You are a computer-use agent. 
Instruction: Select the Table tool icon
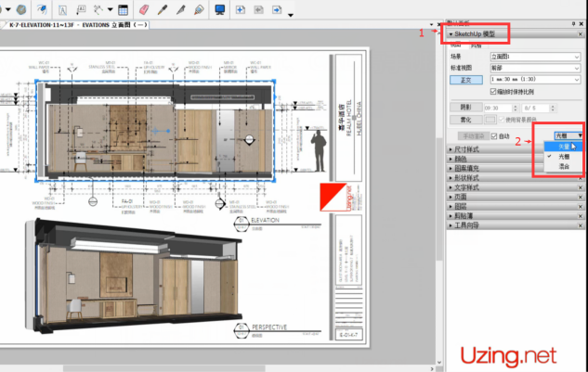tap(123, 8)
